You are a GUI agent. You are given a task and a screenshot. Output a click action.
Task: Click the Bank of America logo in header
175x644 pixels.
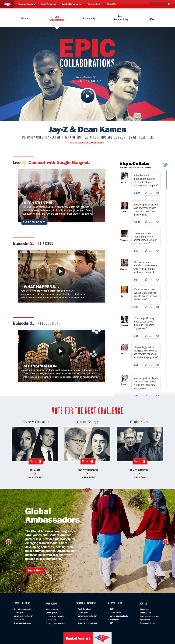point(7,4)
